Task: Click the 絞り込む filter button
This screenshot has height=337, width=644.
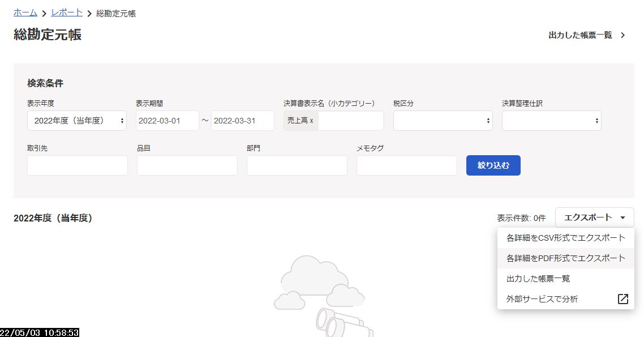Action: click(x=493, y=165)
